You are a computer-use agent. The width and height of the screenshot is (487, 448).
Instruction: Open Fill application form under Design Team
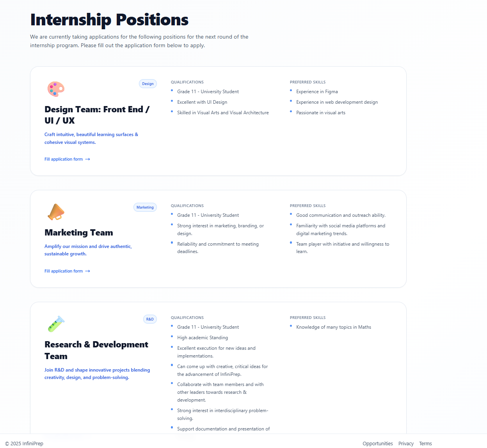click(64, 159)
